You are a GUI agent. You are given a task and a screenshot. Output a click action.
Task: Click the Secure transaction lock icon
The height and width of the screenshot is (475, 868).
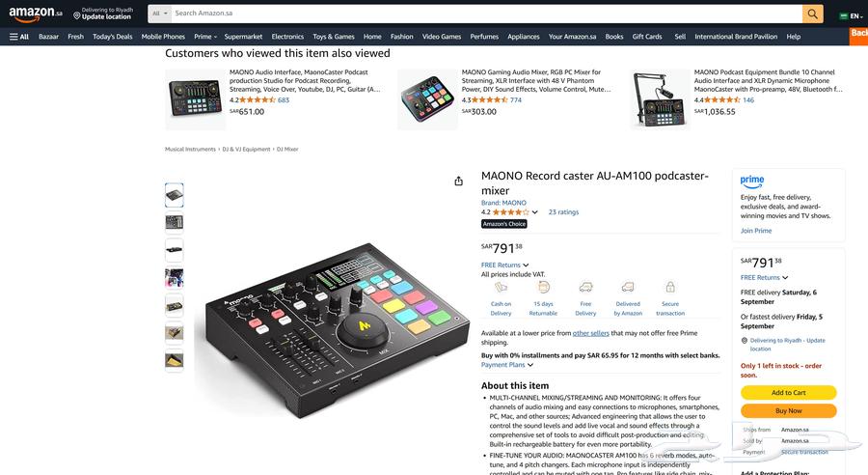click(670, 287)
